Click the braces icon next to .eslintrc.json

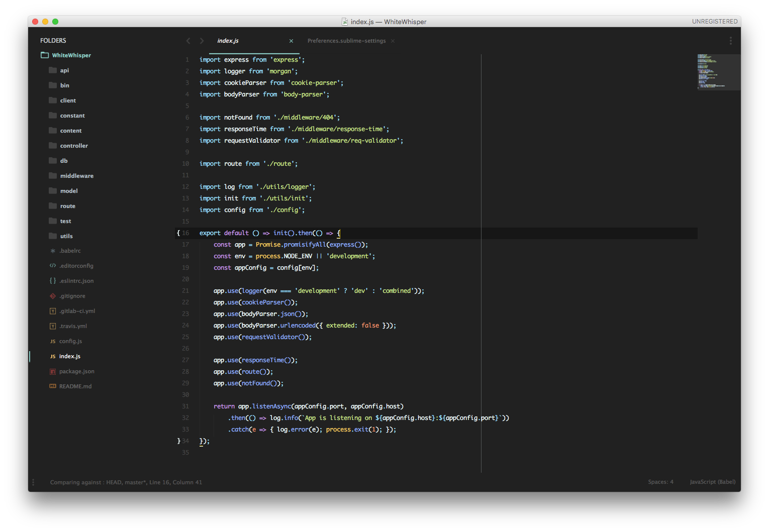pyautogui.click(x=52, y=281)
